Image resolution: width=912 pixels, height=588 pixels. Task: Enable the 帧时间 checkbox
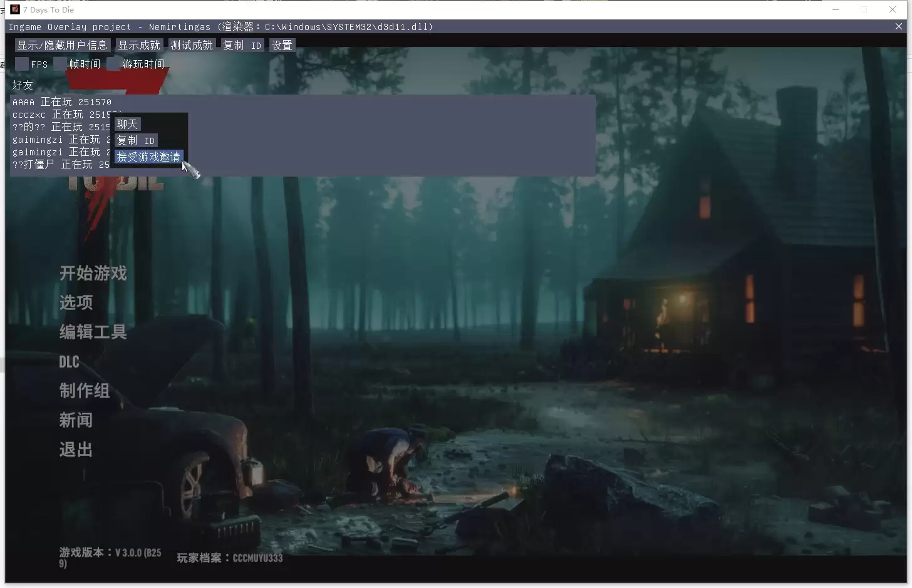pos(60,64)
